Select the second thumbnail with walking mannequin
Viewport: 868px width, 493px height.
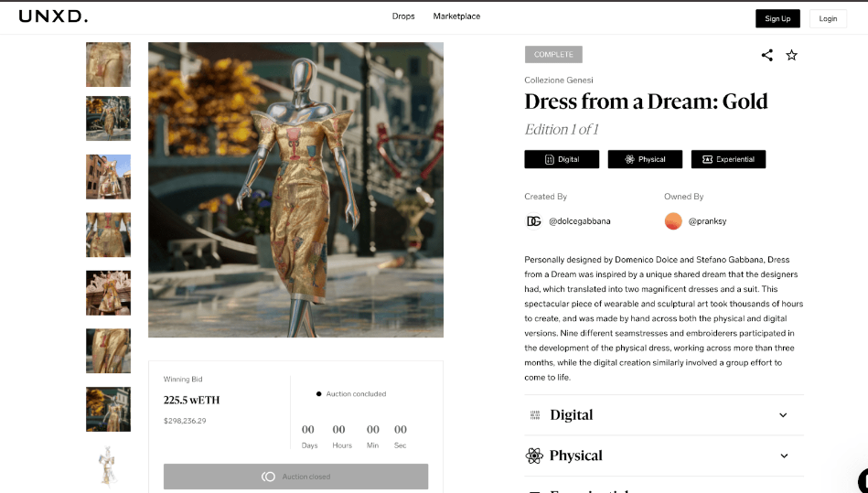tap(109, 118)
